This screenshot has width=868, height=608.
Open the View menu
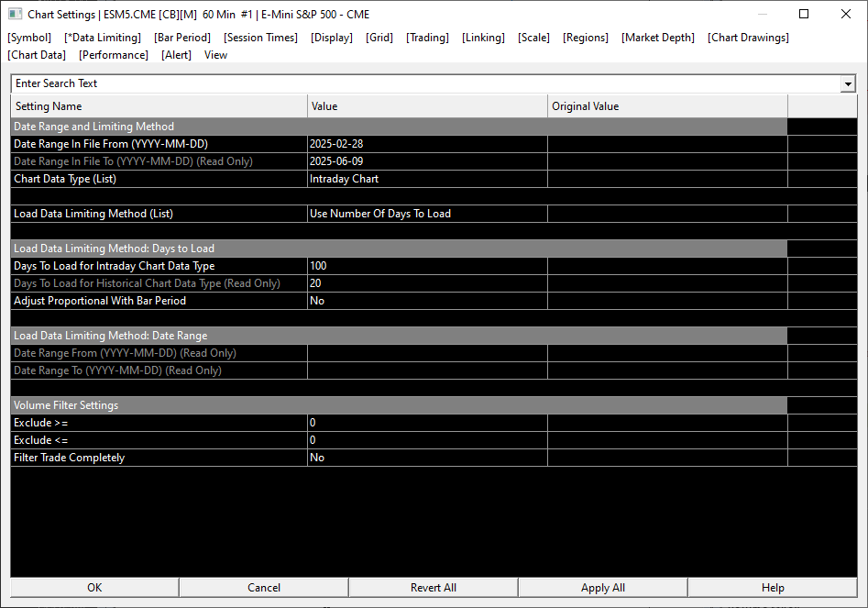pyautogui.click(x=215, y=55)
